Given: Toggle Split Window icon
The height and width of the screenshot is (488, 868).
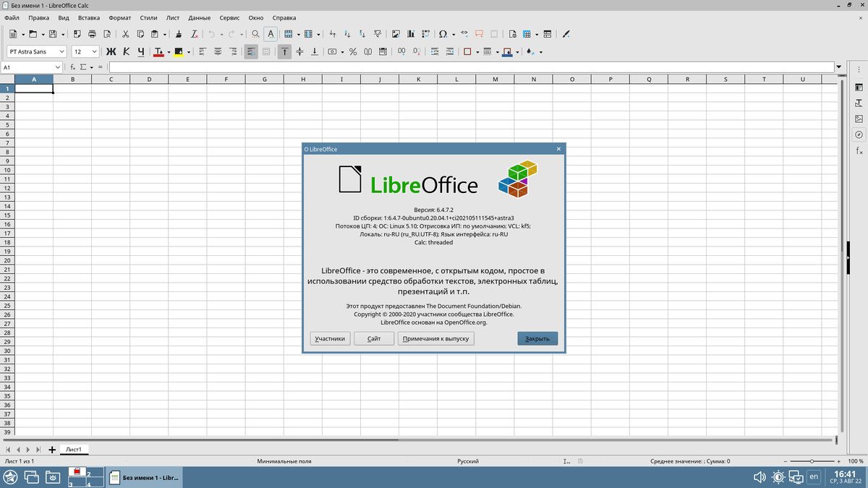Looking at the screenshot, I should point(548,34).
